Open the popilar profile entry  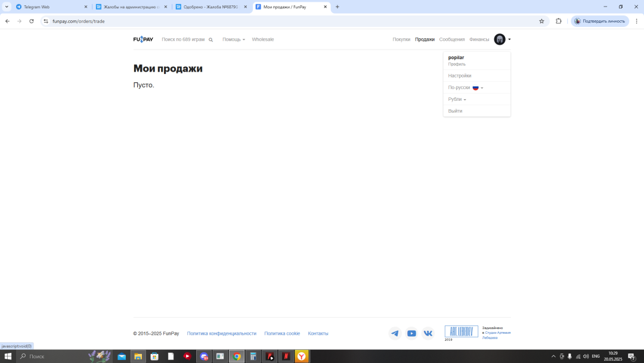click(477, 60)
